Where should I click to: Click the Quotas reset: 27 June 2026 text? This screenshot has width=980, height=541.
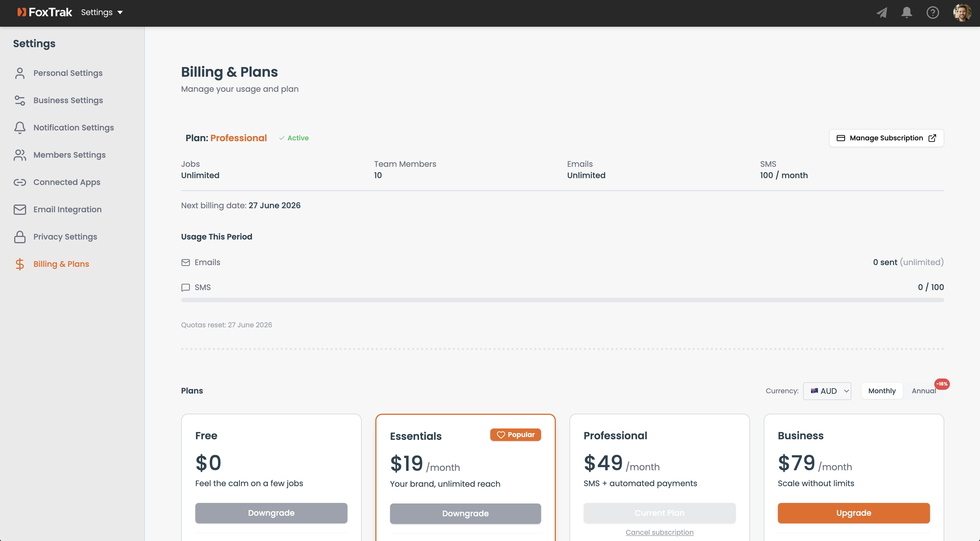pyautogui.click(x=226, y=325)
